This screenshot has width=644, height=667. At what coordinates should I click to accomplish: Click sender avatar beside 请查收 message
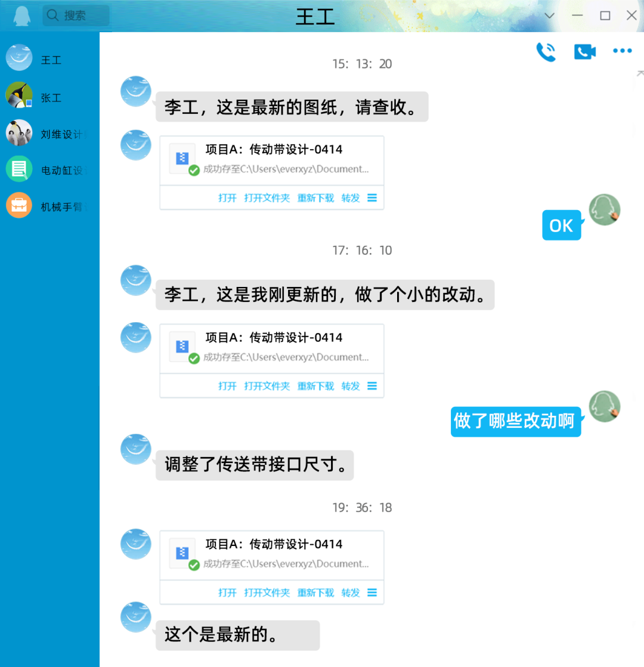[135, 91]
